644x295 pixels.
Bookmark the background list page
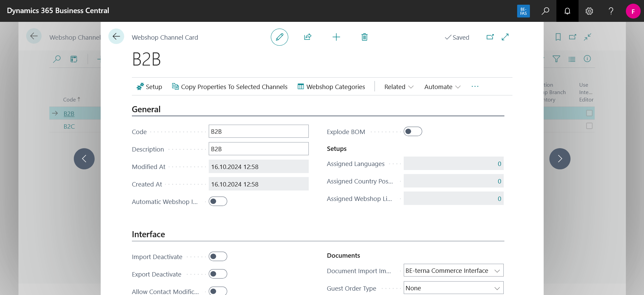point(558,37)
